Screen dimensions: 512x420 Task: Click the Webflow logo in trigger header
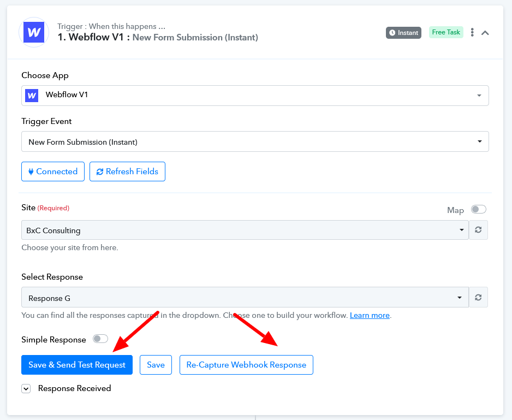34,32
